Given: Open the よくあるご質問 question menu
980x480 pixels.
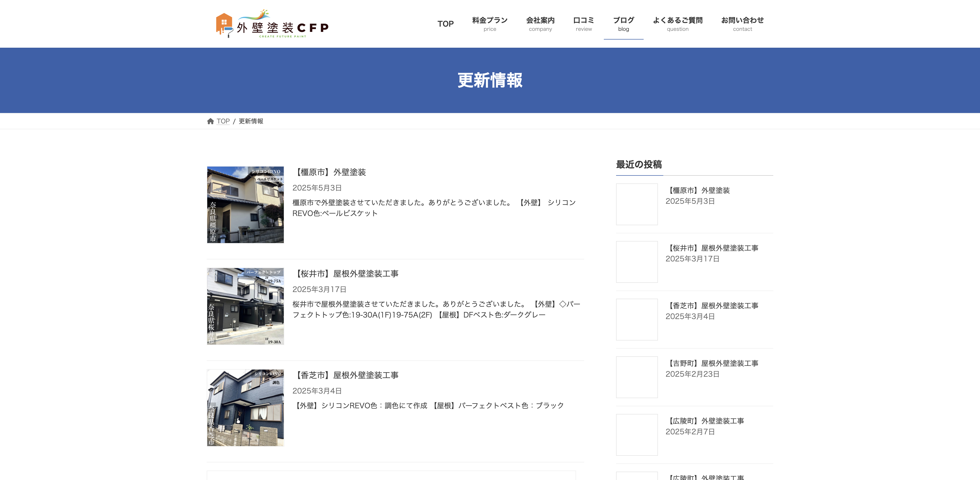Looking at the screenshot, I should pos(678,24).
